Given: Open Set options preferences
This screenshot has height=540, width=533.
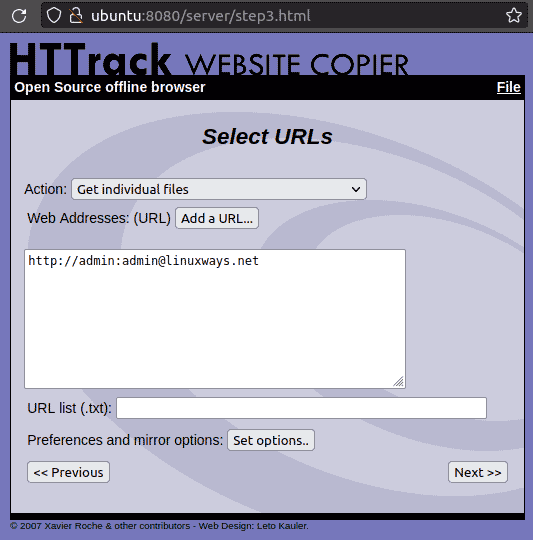Looking at the screenshot, I should pos(271,440).
